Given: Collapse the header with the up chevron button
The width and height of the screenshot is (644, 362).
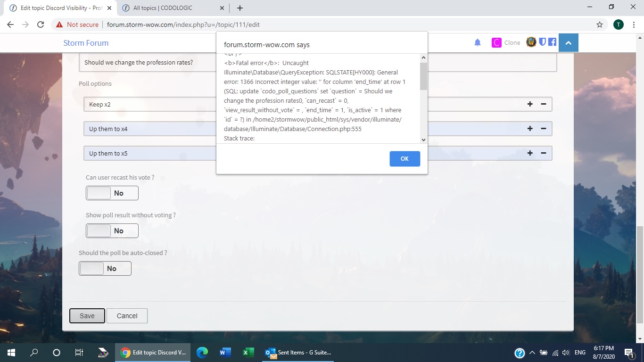Looking at the screenshot, I should click(568, 43).
